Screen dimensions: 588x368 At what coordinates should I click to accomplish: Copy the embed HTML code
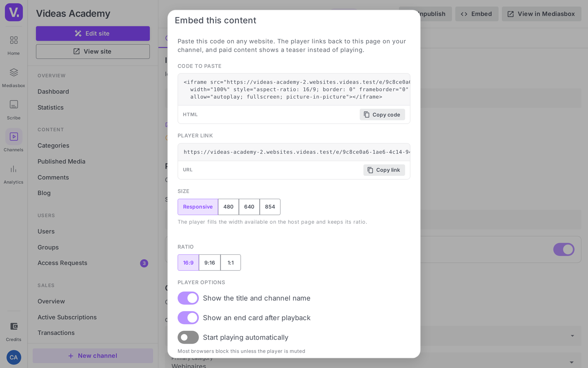click(x=382, y=114)
